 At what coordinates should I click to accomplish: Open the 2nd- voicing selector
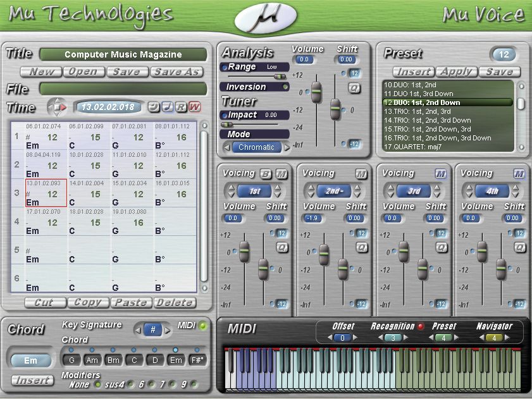point(334,192)
